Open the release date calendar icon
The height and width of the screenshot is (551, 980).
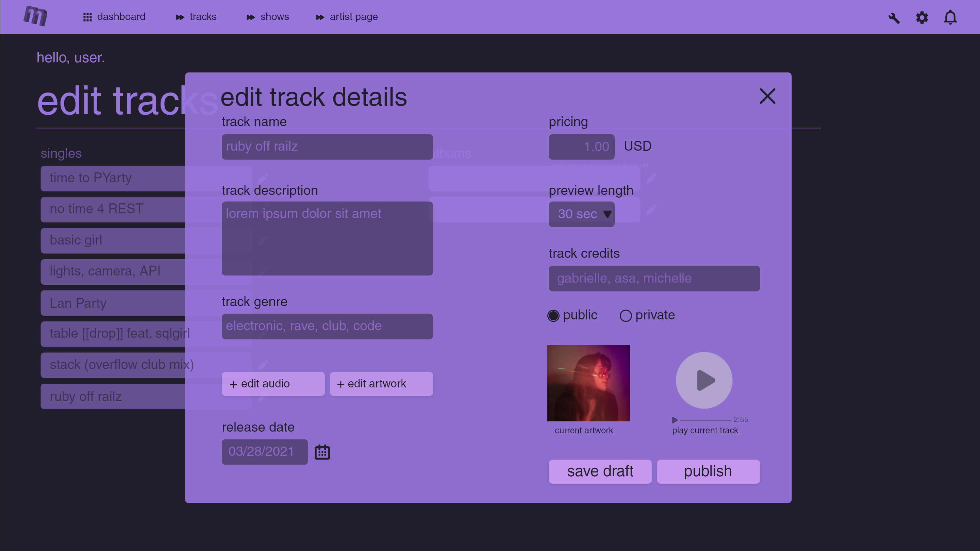[322, 452]
